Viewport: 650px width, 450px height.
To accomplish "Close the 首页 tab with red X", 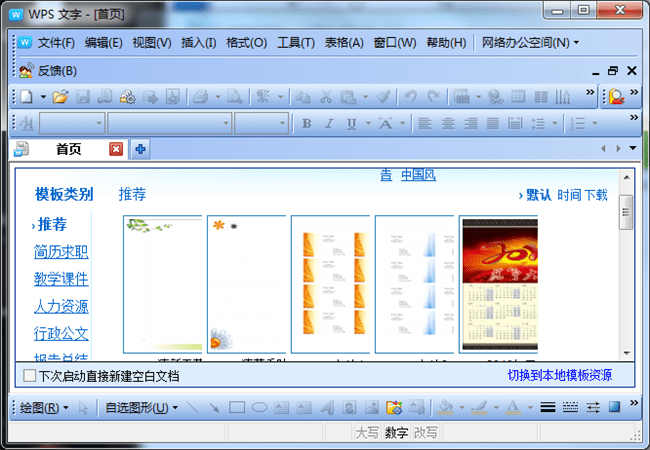I will (x=116, y=149).
